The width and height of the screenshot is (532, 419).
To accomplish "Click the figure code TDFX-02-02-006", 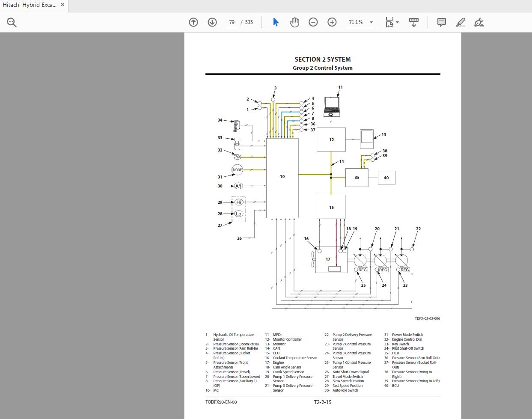I will pos(427,318).
